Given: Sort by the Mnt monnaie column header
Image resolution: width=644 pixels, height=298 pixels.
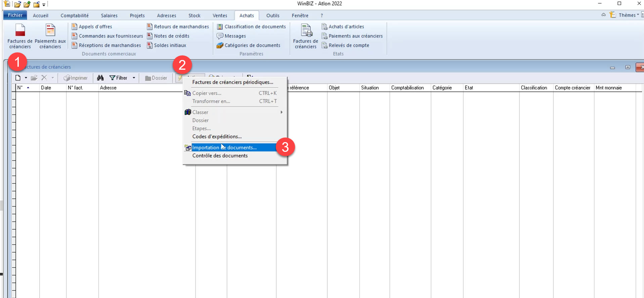Looking at the screenshot, I should point(615,87).
